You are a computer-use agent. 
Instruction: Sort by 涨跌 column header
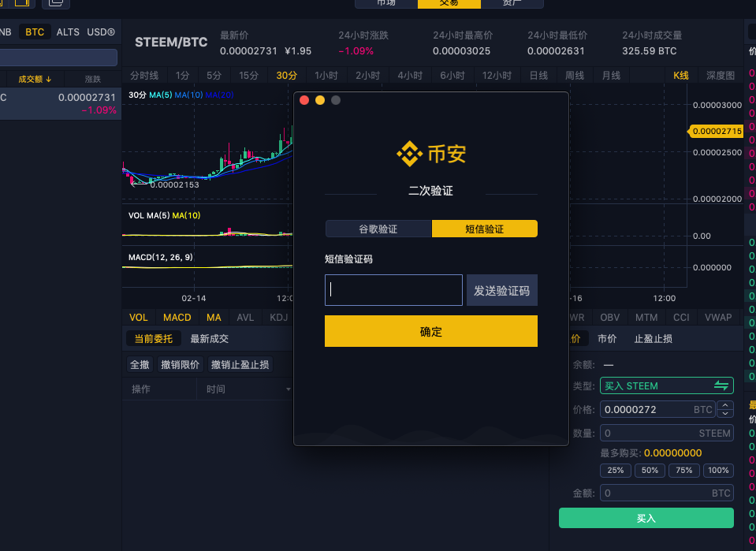(92, 79)
